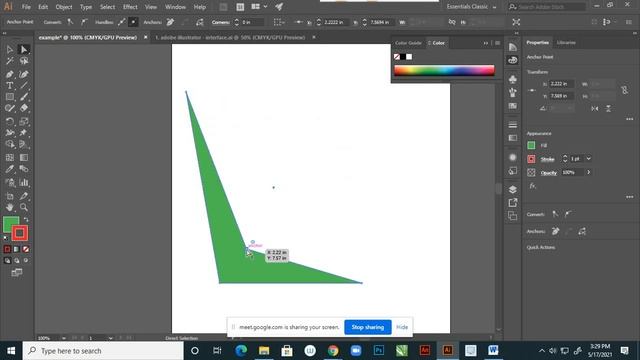640x360 pixels.
Task: Select the Zoom tool
Action: click(24, 207)
